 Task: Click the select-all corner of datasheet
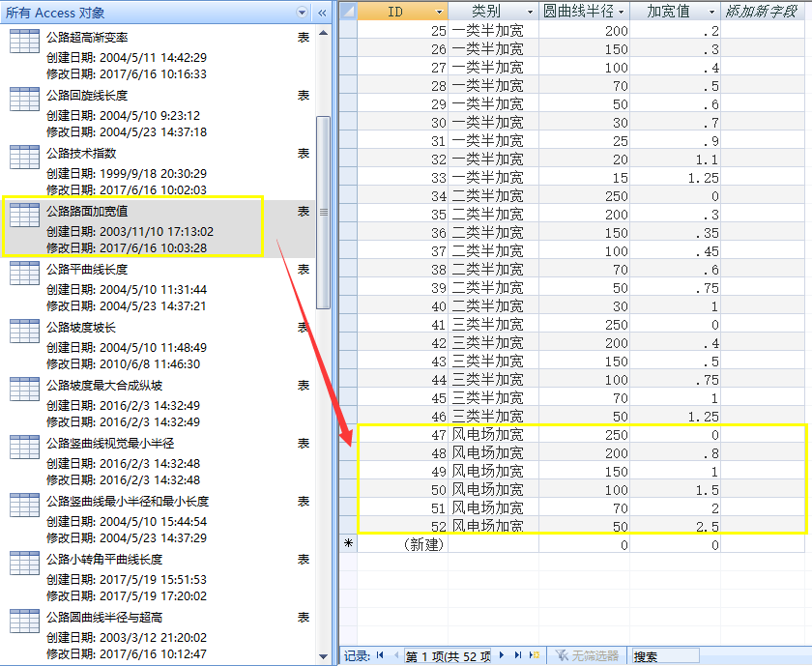[348, 11]
